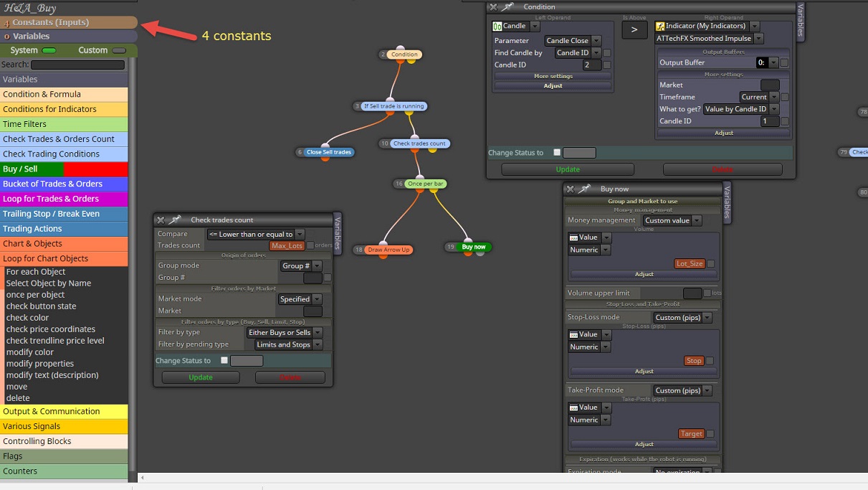This screenshot has height=490, width=868.
Task: Click the Target variable tag
Action: tap(692, 434)
